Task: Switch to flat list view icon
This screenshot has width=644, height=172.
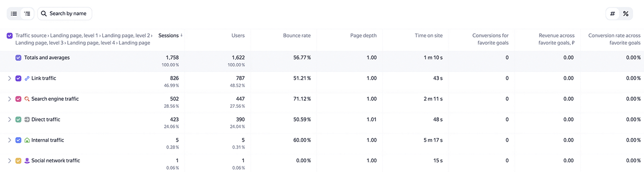Action: [x=14, y=14]
